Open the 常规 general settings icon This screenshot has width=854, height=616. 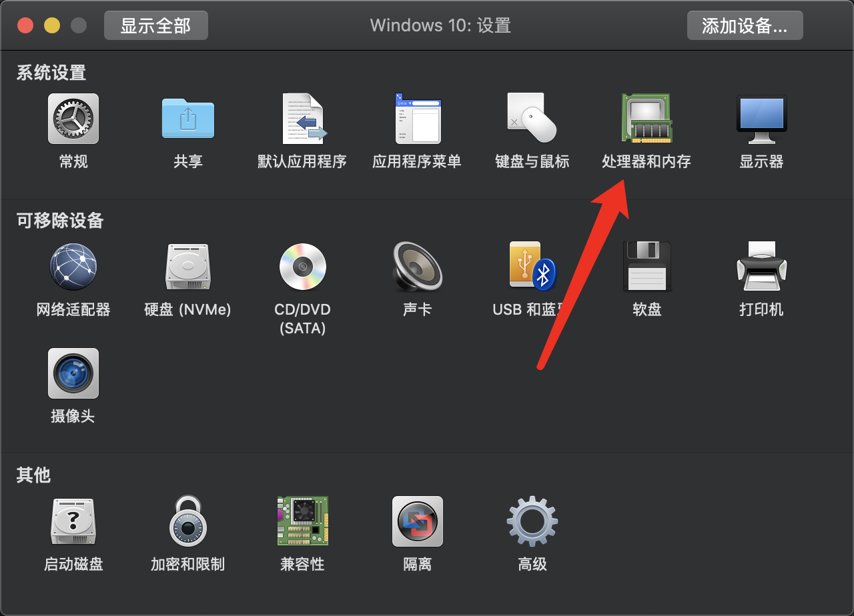click(x=73, y=119)
